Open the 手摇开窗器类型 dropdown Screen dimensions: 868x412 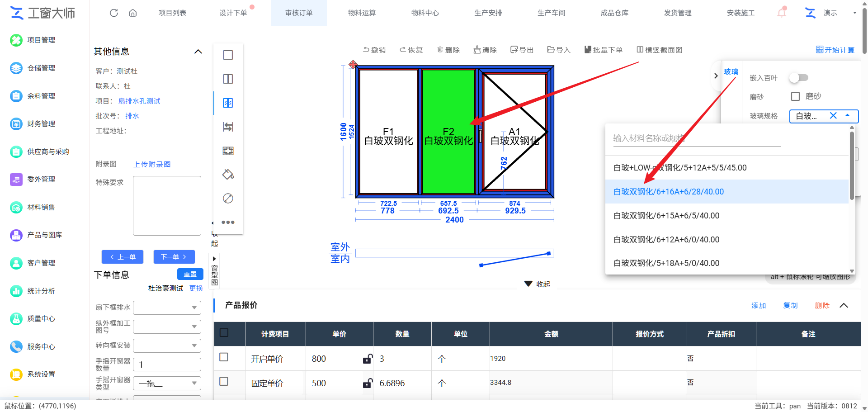(167, 384)
